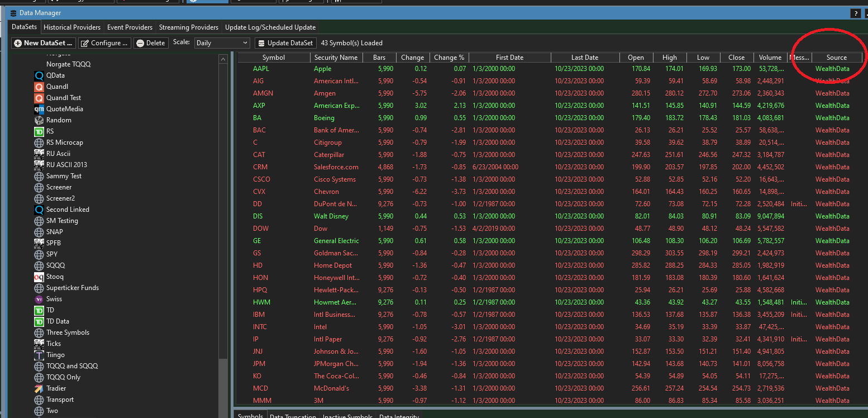Click the Walt Disney security name
Image resolution: width=868 pixels, height=418 pixels.
331,216
